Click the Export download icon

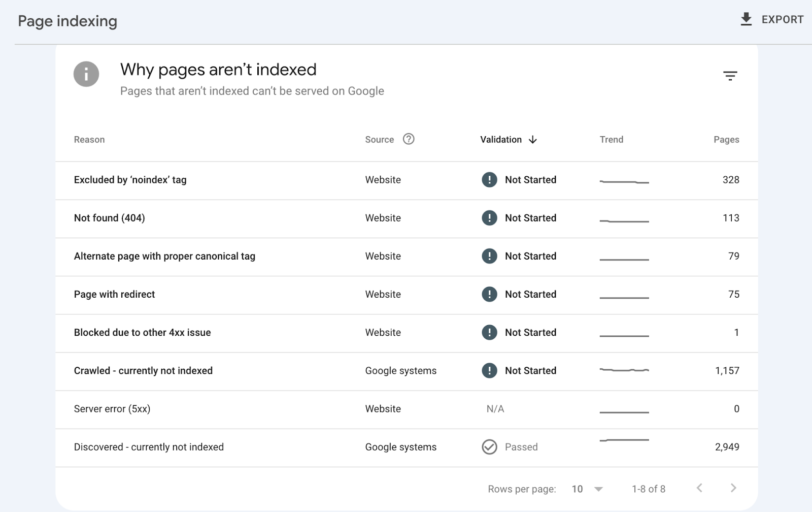[x=746, y=19]
